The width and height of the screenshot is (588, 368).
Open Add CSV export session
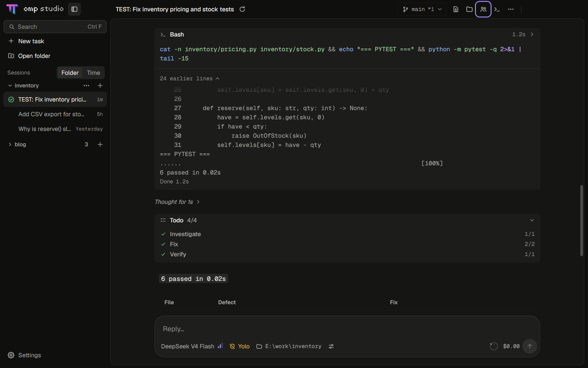click(x=55, y=114)
